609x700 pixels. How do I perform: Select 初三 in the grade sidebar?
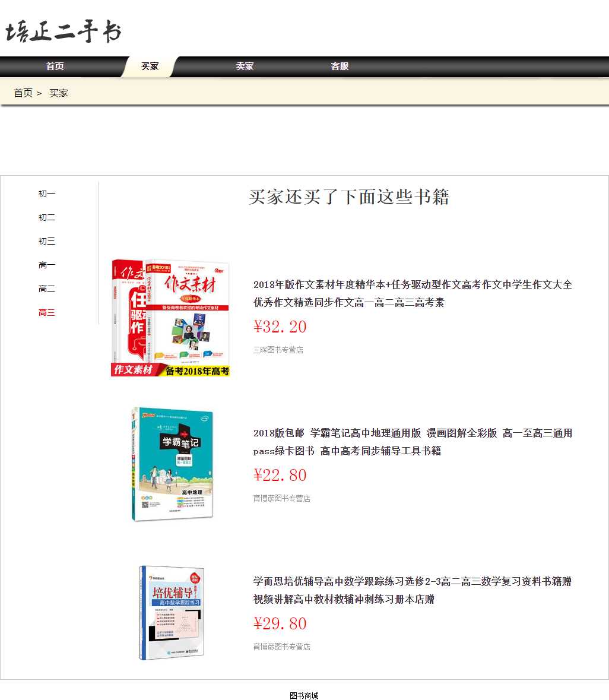[x=47, y=242]
